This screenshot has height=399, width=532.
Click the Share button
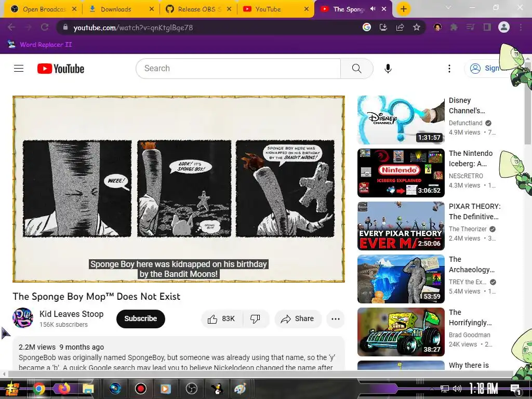coord(298,318)
